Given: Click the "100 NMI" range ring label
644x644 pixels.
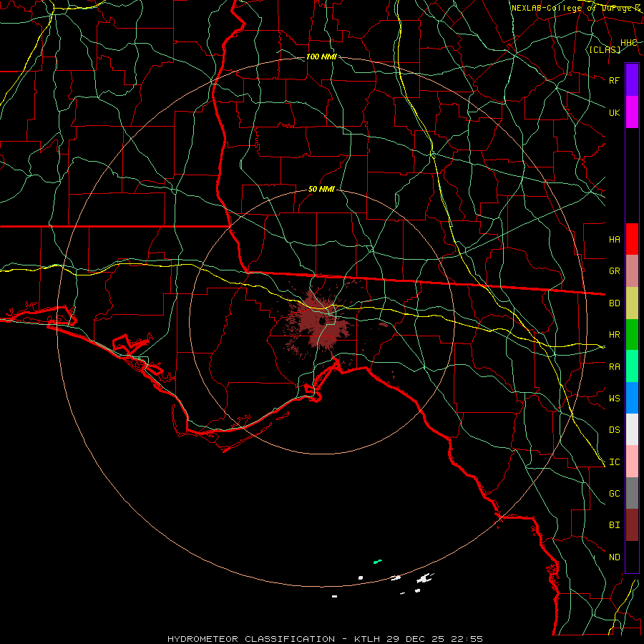Looking at the screenshot, I should (x=321, y=57).
